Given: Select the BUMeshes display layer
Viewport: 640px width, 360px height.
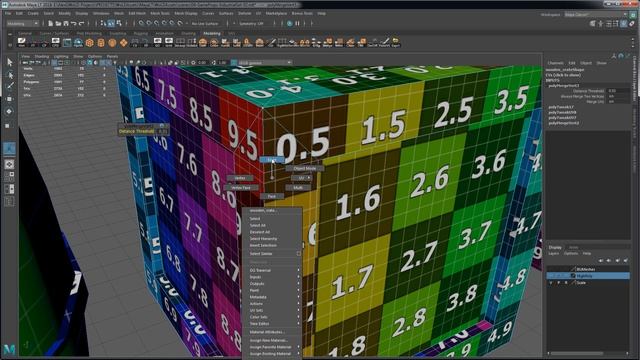Looking at the screenshot, I should click(x=588, y=269).
